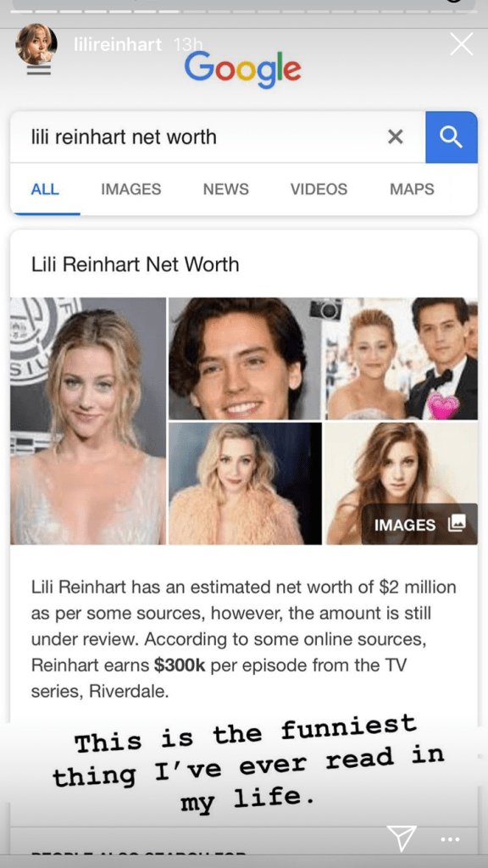Open the VIDEOS tab
Viewport: 488px width, 868px height.
[x=319, y=189]
